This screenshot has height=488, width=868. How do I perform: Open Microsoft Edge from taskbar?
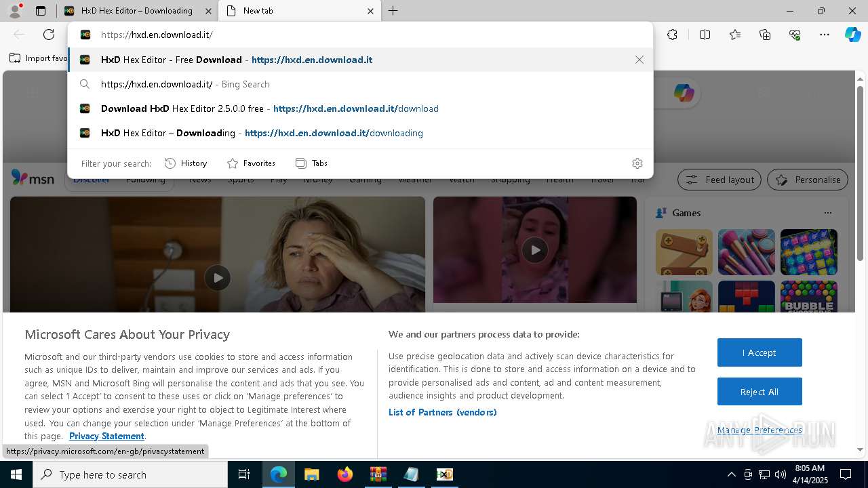[x=279, y=474]
